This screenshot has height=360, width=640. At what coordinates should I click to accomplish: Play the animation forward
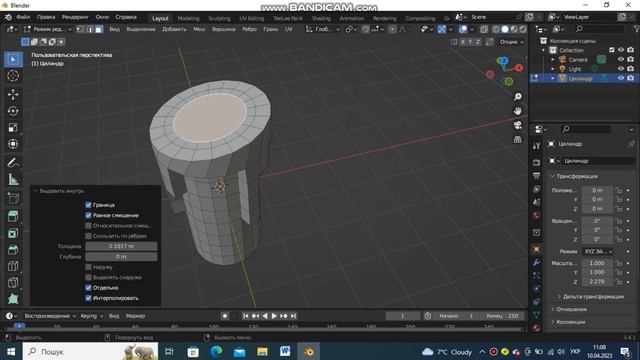click(274, 316)
